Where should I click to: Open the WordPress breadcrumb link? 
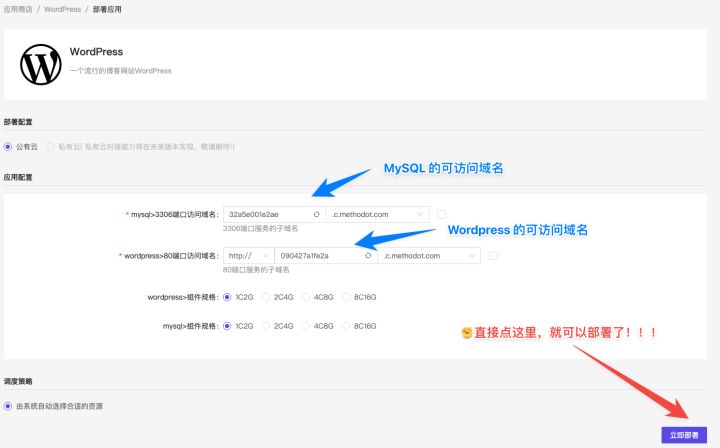62,9
